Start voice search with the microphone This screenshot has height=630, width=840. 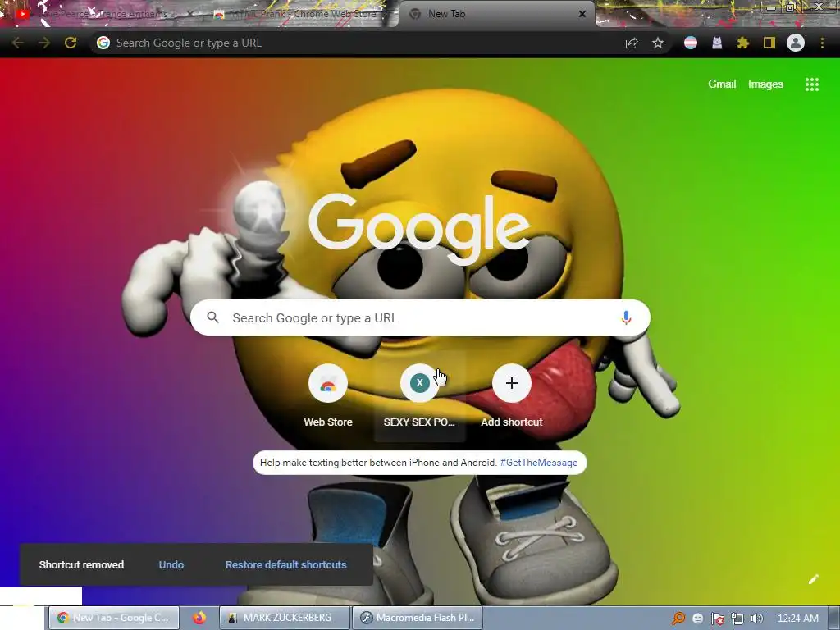coord(626,317)
